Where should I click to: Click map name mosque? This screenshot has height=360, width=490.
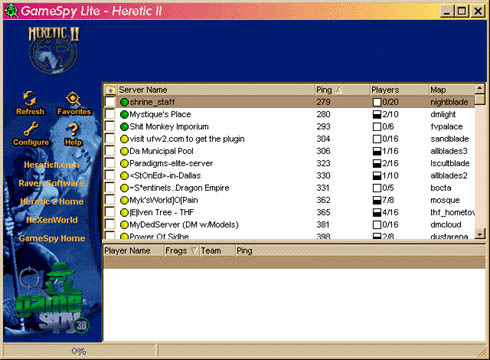(445, 200)
